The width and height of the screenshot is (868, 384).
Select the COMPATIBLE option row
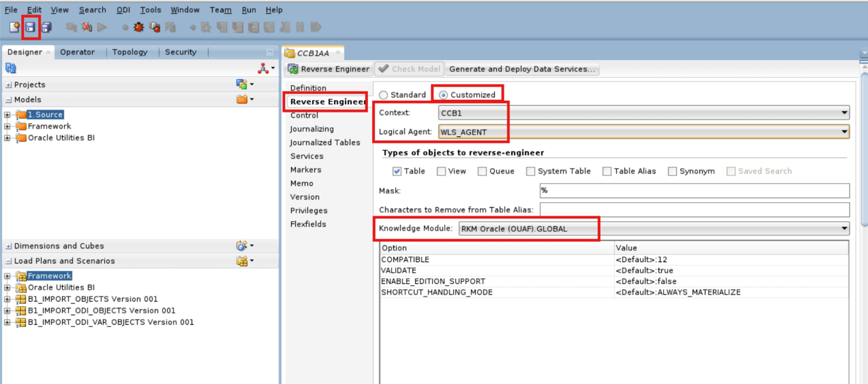click(x=614, y=259)
